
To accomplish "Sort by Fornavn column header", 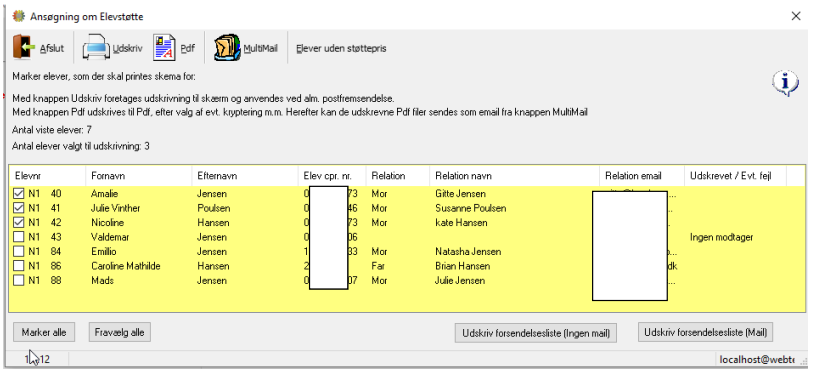I will 139,176.
